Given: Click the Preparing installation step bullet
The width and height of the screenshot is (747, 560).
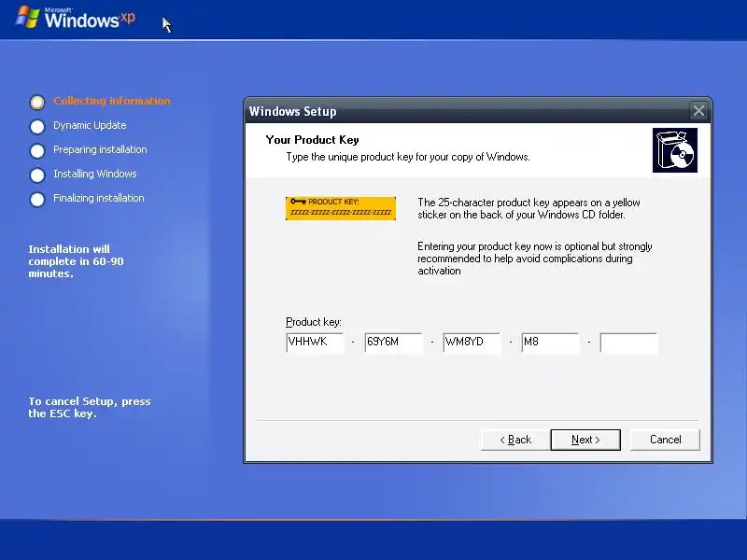Looking at the screenshot, I should [x=37, y=150].
